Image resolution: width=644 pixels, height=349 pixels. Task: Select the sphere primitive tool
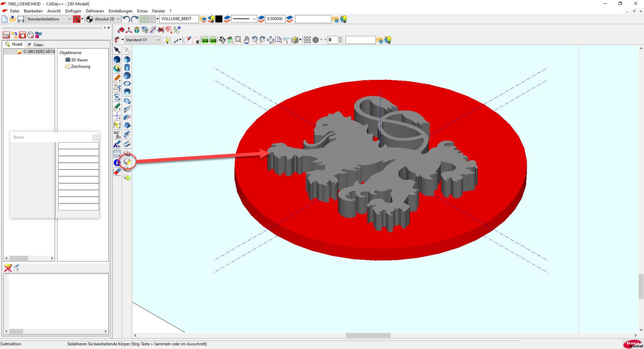point(127,76)
